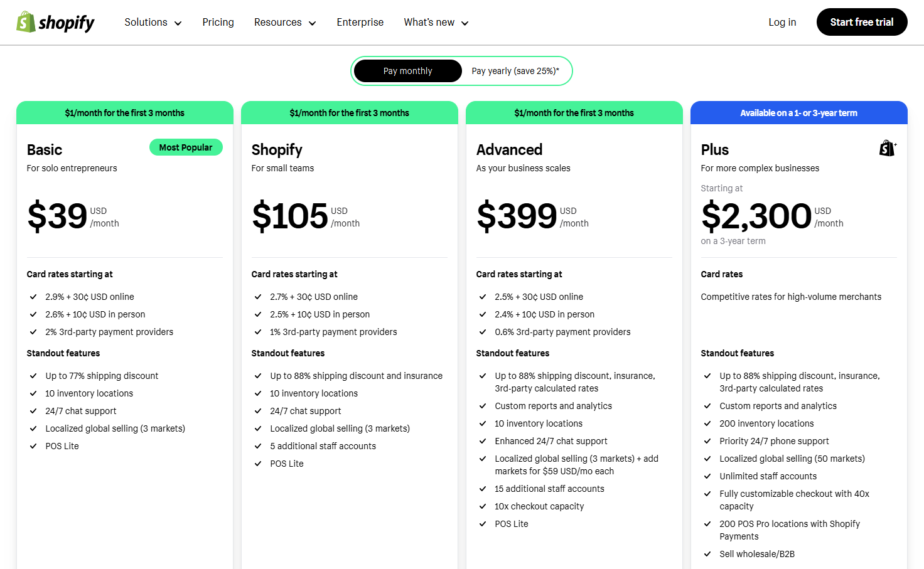This screenshot has height=569, width=924.
Task: Click the checkmark beside 10x checkout capacity
Action: pyautogui.click(x=483, y=506)
